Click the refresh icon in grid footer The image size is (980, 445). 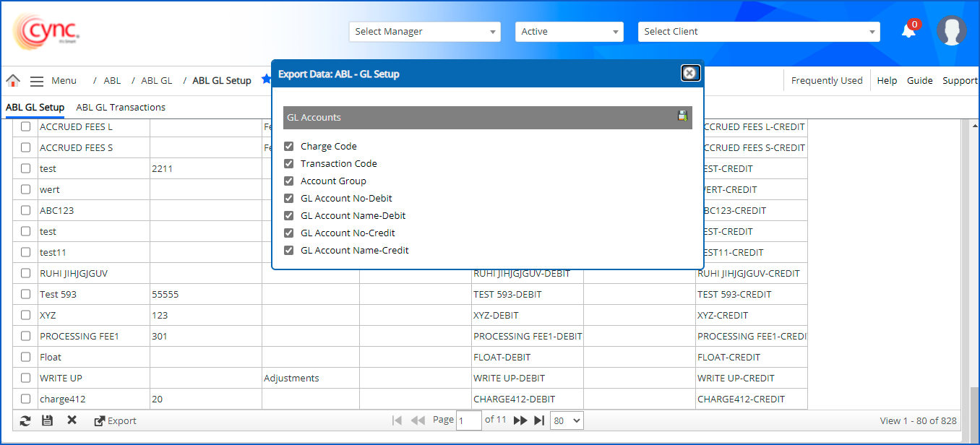click(x=25, y=420)
